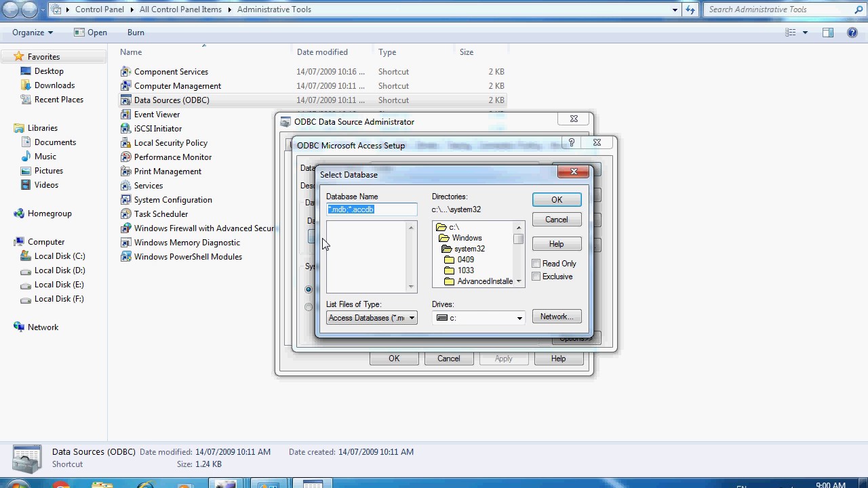Select the Print Management icon
The image size is (868, 488).
point(125,171)
